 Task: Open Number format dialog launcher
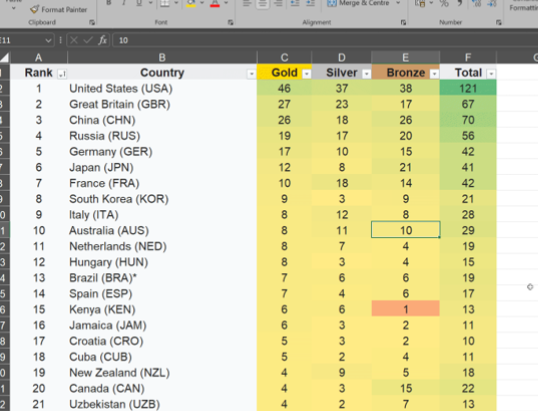click(499, 22)
